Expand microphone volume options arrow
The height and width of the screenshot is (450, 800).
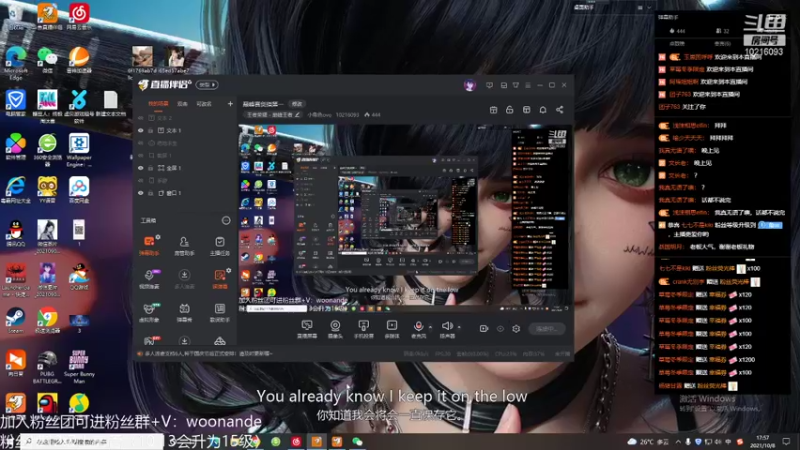click(431, 327)
